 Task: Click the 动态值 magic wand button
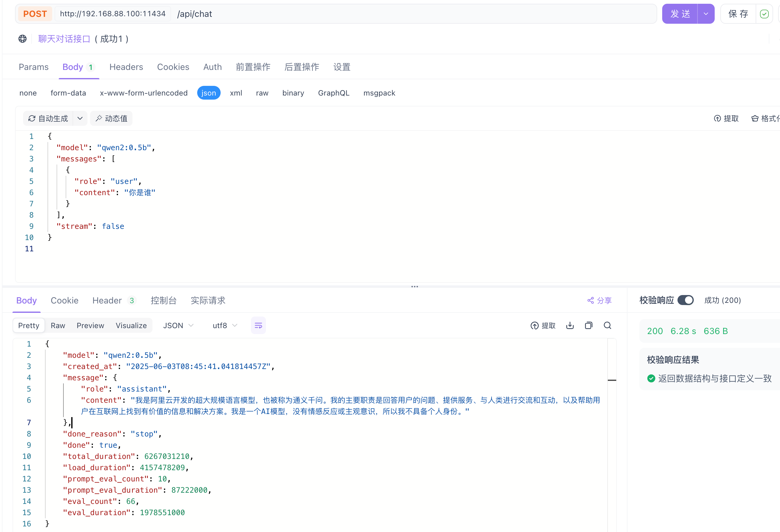[x=111, y=118]
